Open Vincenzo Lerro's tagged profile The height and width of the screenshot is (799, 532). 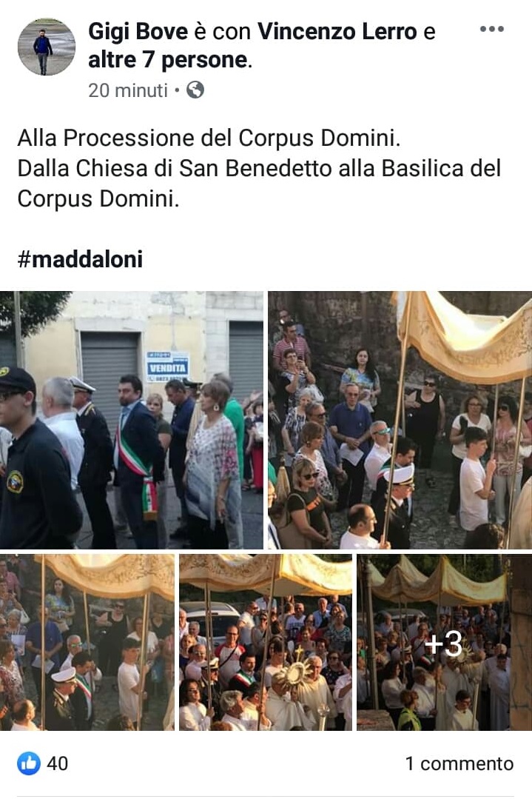[337, 32]
